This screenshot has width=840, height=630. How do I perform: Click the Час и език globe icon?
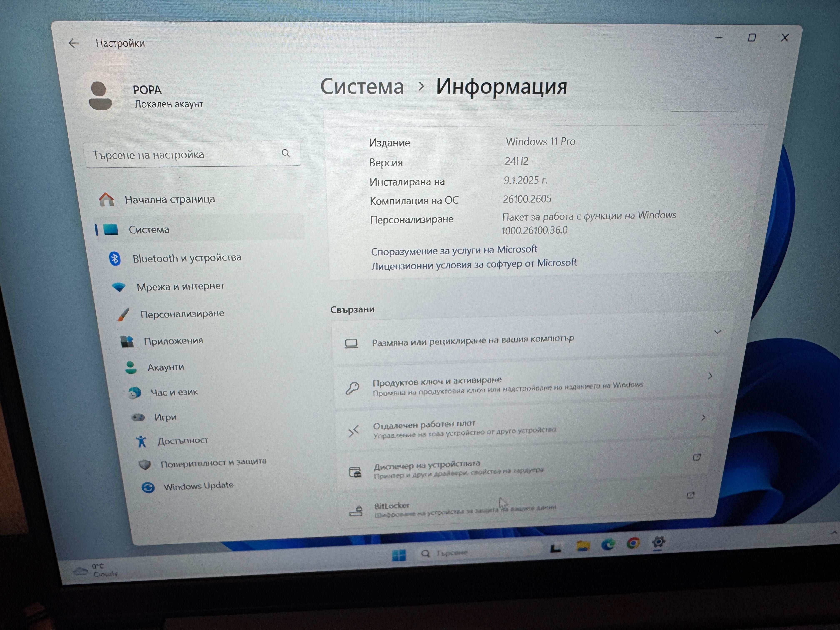coord(134,392)
